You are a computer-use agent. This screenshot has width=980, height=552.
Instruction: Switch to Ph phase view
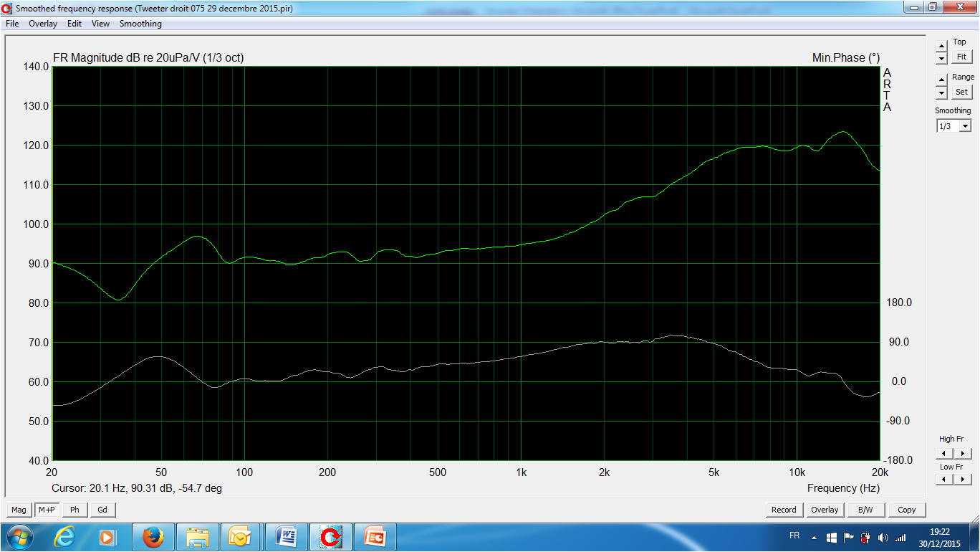tap(75, 510)
